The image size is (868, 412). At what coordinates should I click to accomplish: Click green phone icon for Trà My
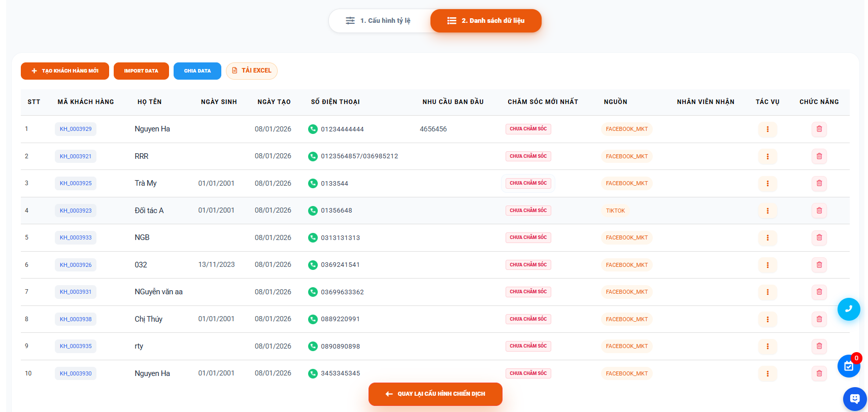pyautogui.click(x=313, y=184)
